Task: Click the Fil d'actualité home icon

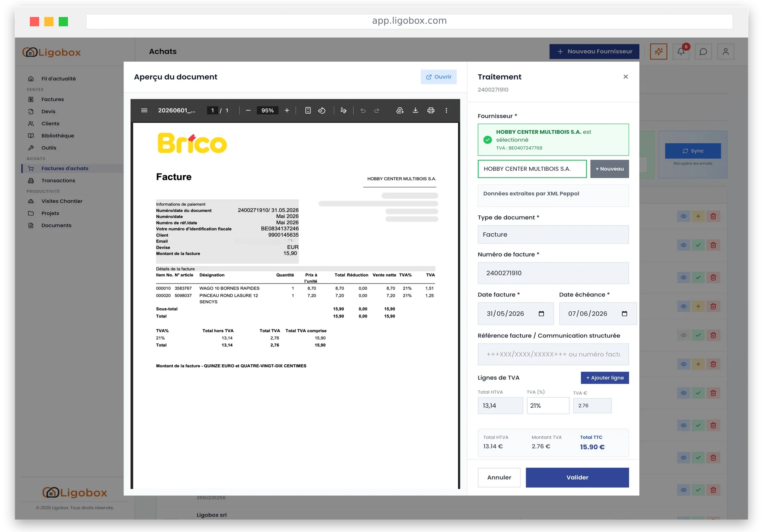Action: point(31,79)
